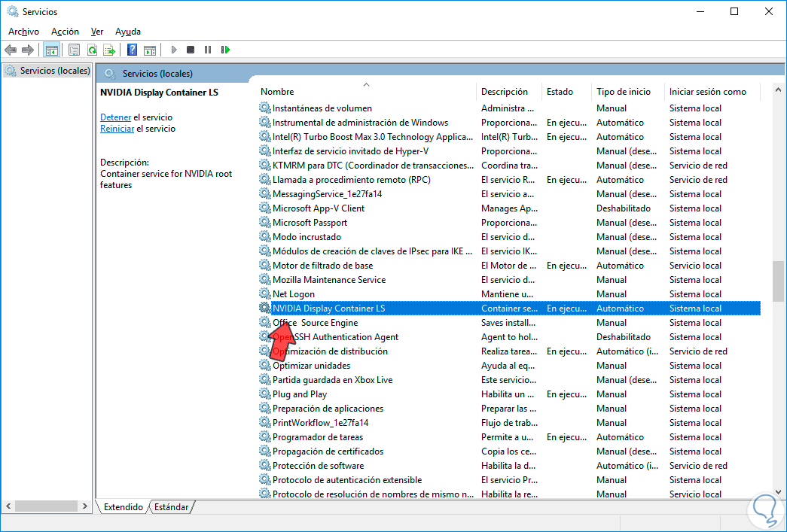This screenshot has width=787, height=532.
Task: Click the gear icon of Microsoft Passport
Action: click(264, 222)
